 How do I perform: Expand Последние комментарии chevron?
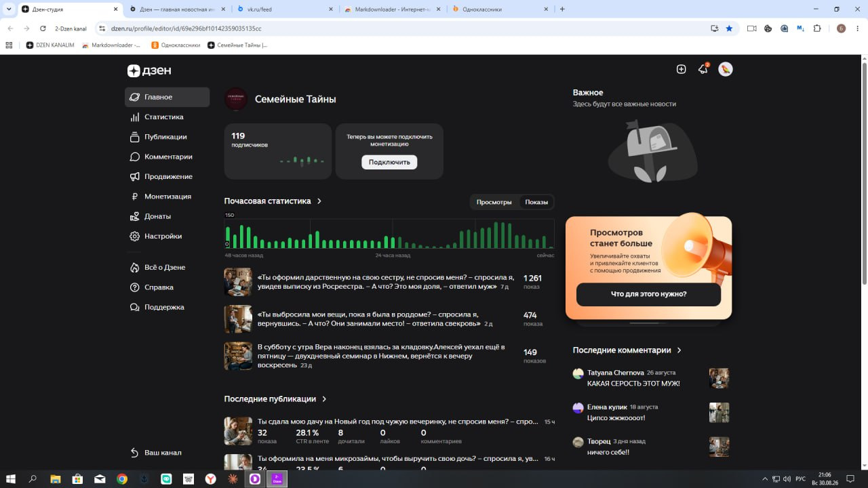click(679, 350)
